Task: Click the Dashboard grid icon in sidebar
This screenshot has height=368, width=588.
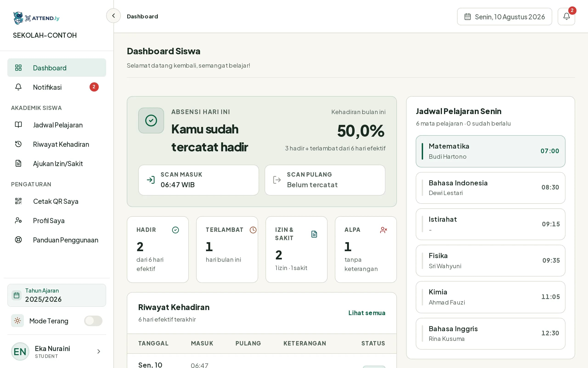Action: click(x=18, y=68)
